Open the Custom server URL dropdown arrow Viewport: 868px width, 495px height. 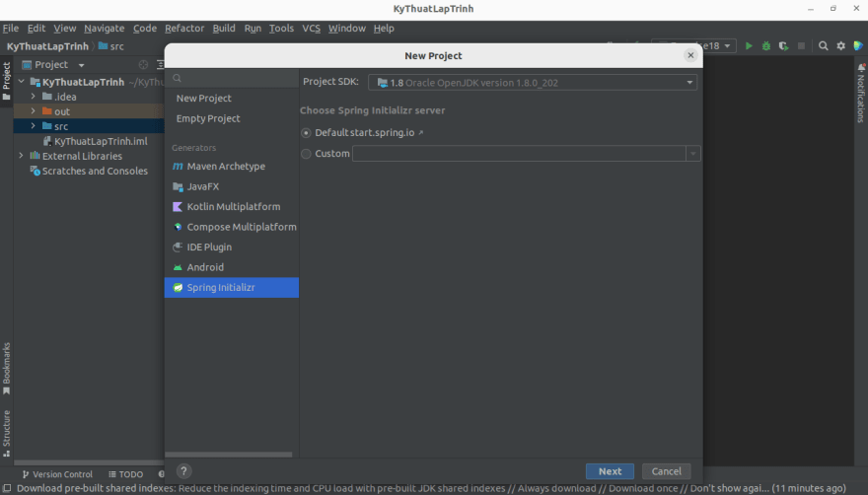point(693,154)
